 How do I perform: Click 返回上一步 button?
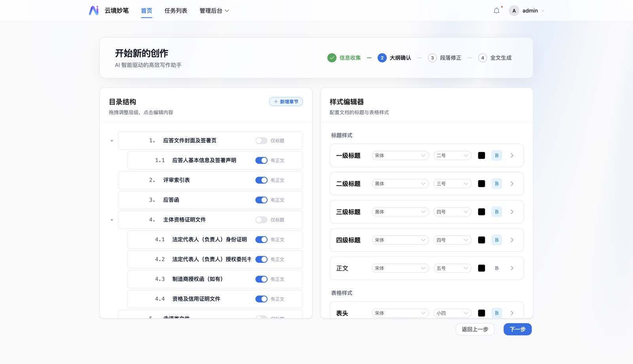(x=475, y=329)
